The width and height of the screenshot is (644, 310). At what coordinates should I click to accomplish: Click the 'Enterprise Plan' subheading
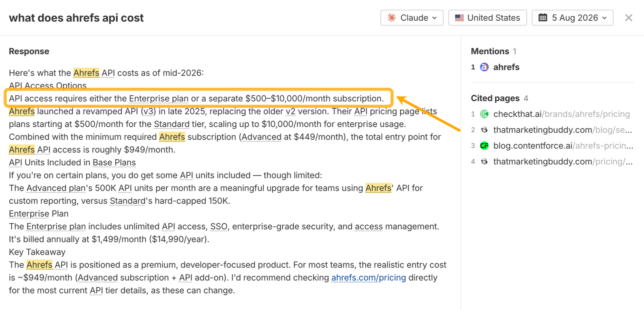(x=39, y=214)
